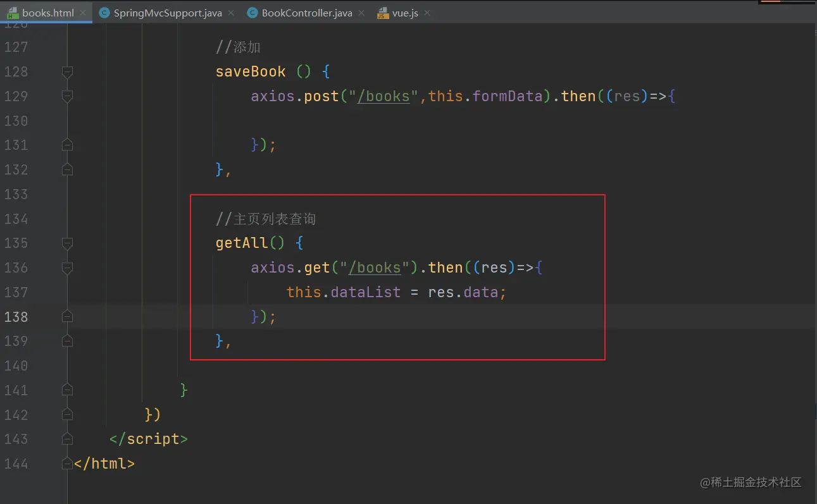Screen dimensions: 817x504
Task: Click the fold end marker at line 131
Action: (x=67, y=145)
